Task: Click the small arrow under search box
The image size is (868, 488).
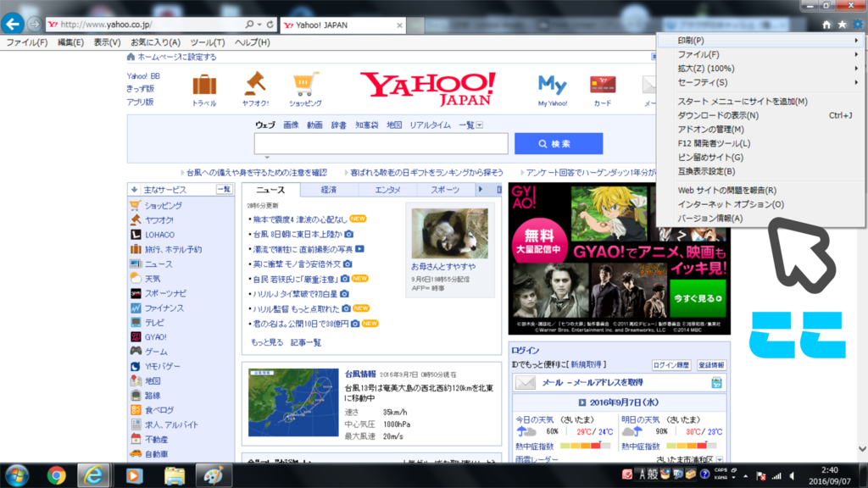Action: (267, 158)
